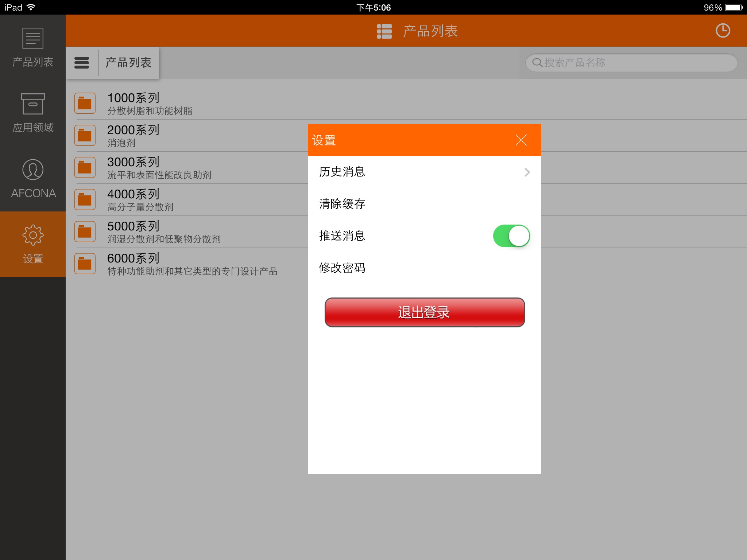The width and height of the screenshot is (747, 560).
Task: Open the AFCONA profile section
Action: [33, 179]
